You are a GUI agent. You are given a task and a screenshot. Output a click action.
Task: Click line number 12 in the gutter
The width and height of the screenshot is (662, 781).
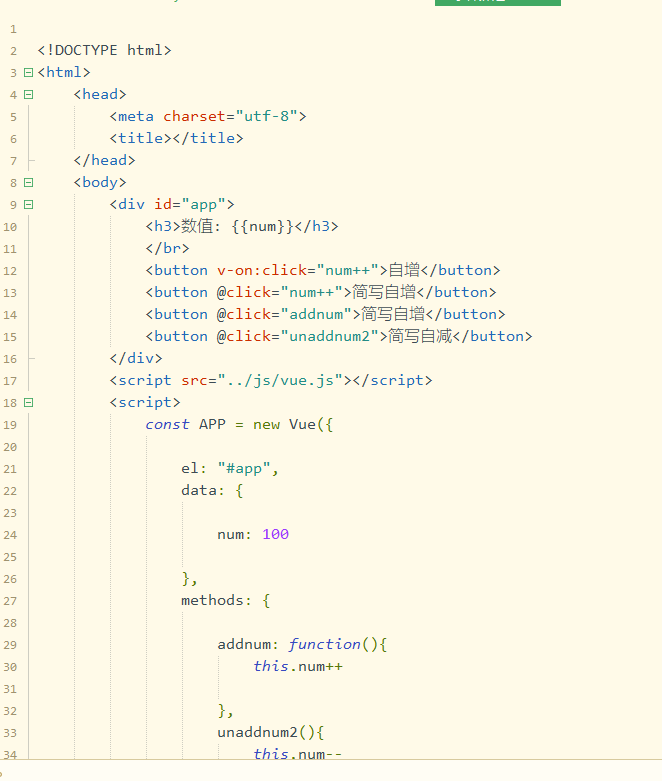point(10,271)
